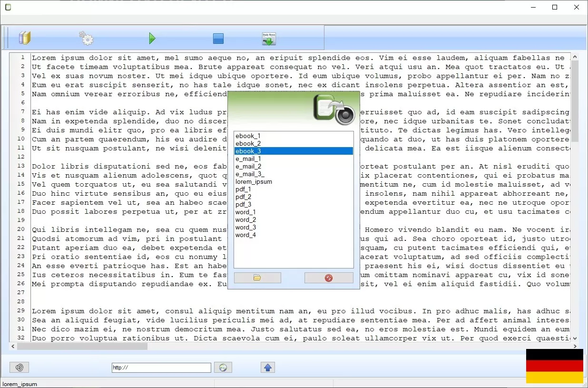
Task: Open the library books icon on the toolbar
Action: coord(24,38)
